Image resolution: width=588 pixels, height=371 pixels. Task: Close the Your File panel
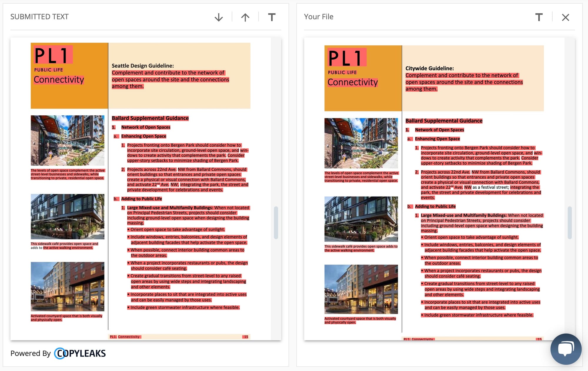(x=565, y=17)
